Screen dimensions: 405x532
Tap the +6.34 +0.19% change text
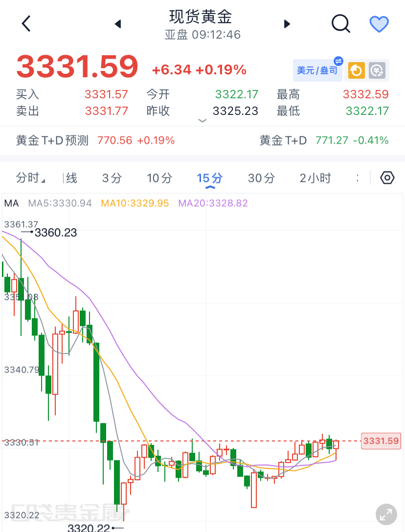point(199,70)
